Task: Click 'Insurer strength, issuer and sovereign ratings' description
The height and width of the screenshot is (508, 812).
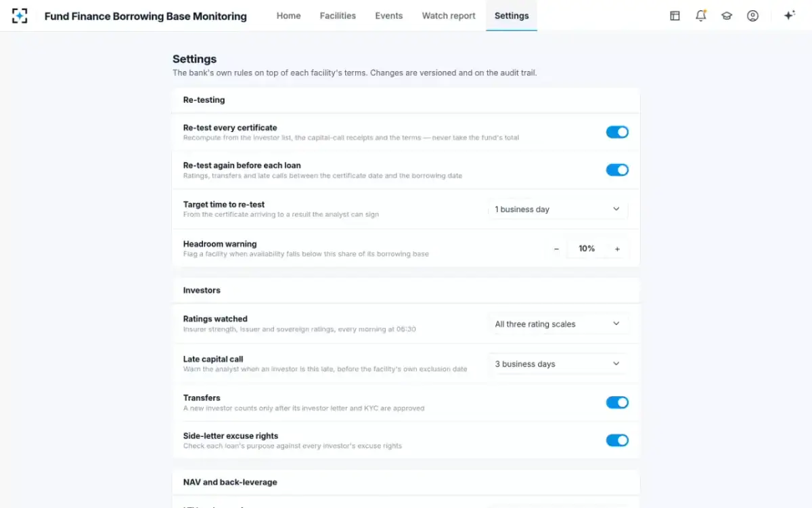Action: tap(300, 329)
